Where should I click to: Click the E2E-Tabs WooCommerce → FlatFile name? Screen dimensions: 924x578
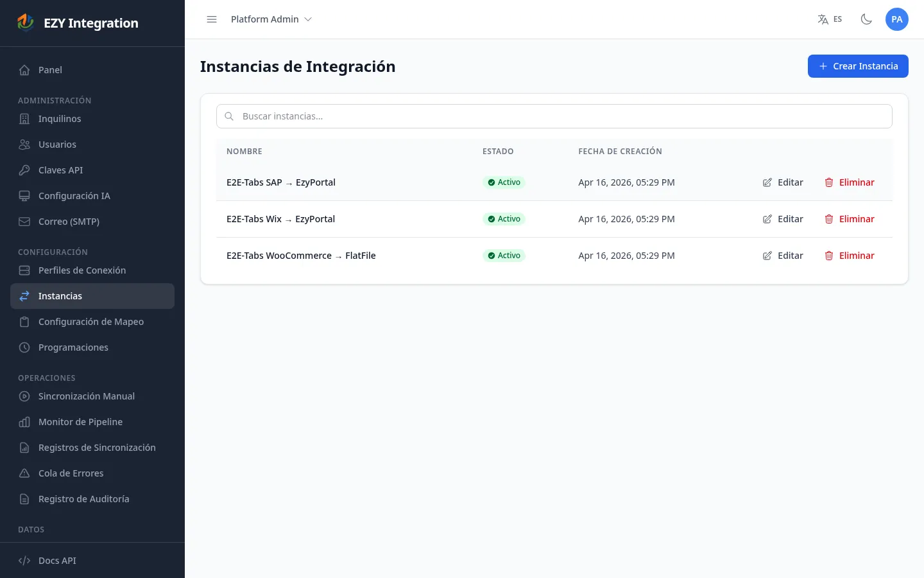click(301, 256)
